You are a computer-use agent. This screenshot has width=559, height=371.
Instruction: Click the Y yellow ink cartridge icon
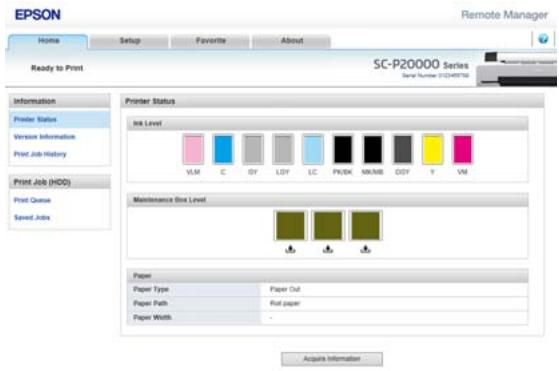[432, 149]
